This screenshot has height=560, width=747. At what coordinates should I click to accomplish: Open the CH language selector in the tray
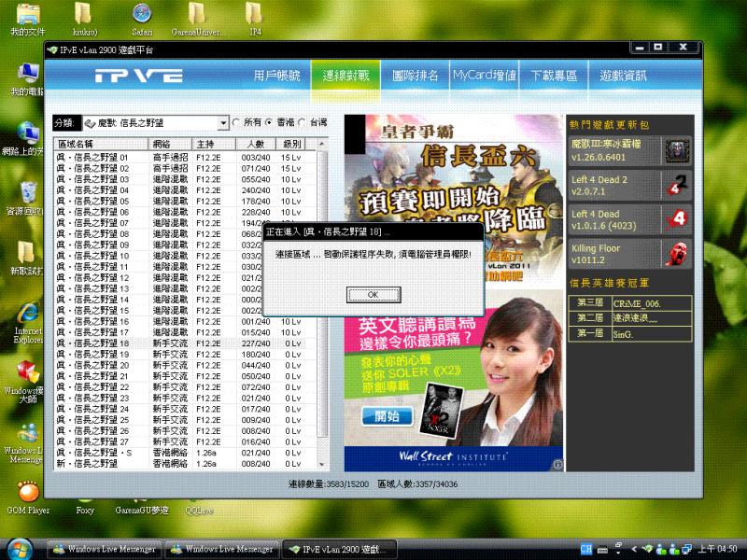(x=586, y=550)
